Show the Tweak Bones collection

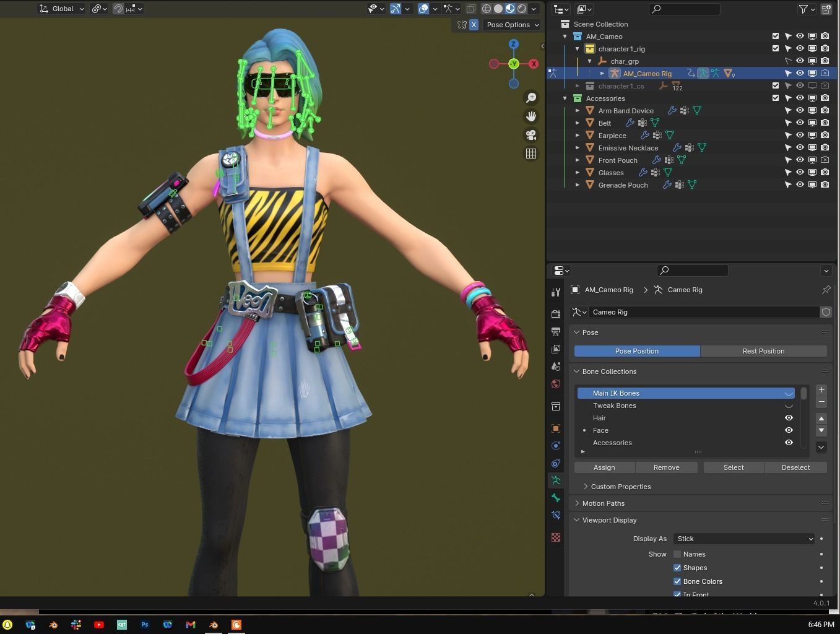click(789, 406)
